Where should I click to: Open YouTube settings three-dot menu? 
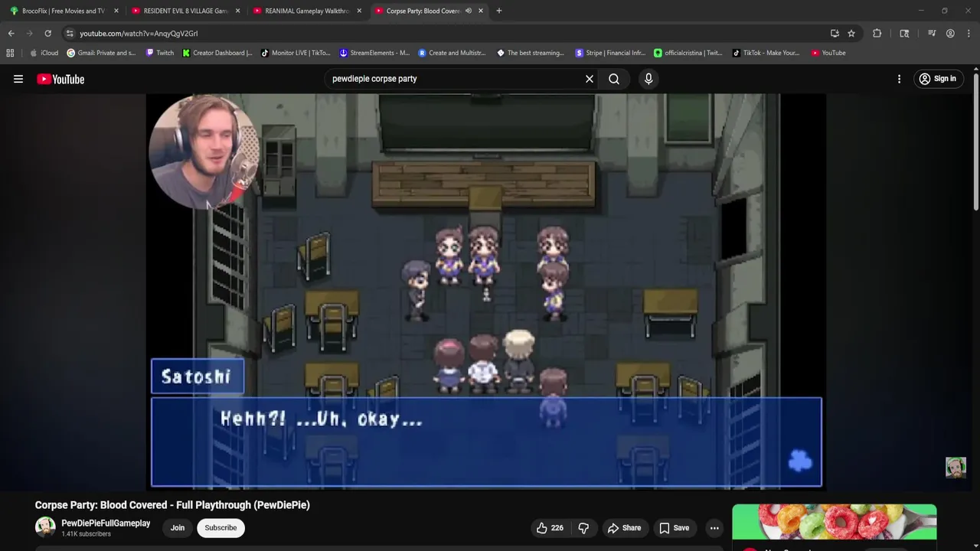[899, 79]
